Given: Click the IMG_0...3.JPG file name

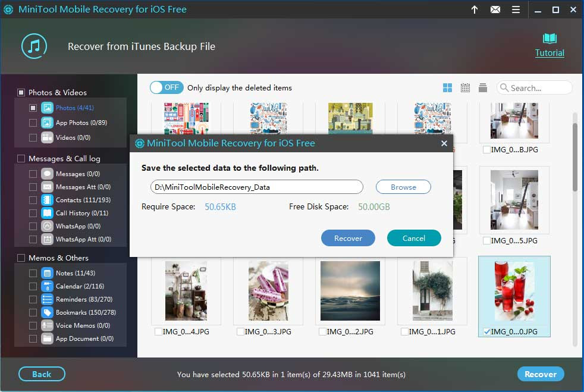Looking at the screenshot, I should [x=268, y=332].
